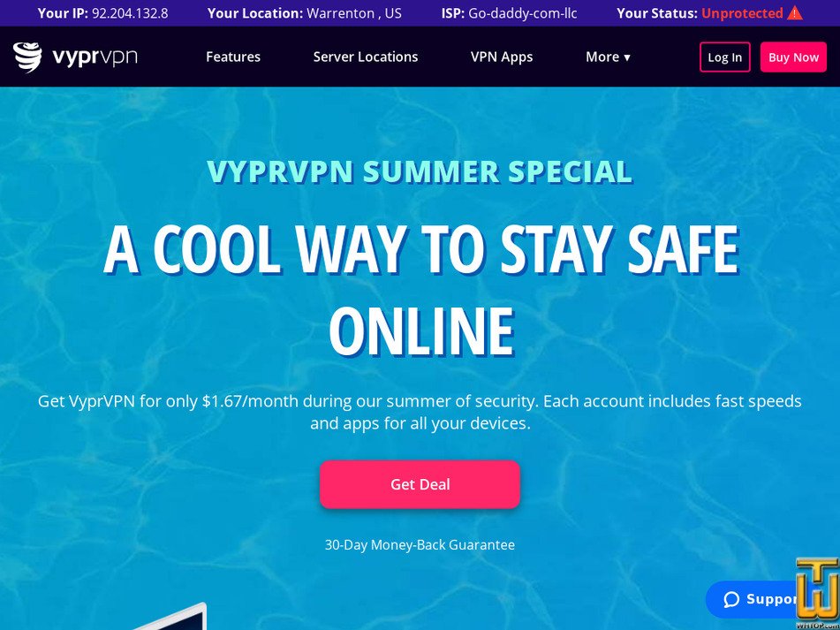Image resolution: width=840 pixels, height=630 pixels.
Task: Click the Unprotected status text
Action: (743, 13)
